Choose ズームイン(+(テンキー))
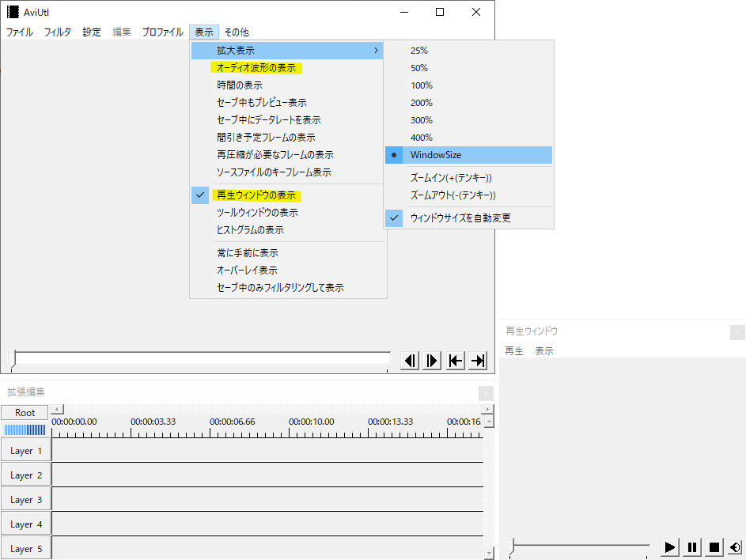This screenshot has height=560, width=746. click(x=468, y=178)
